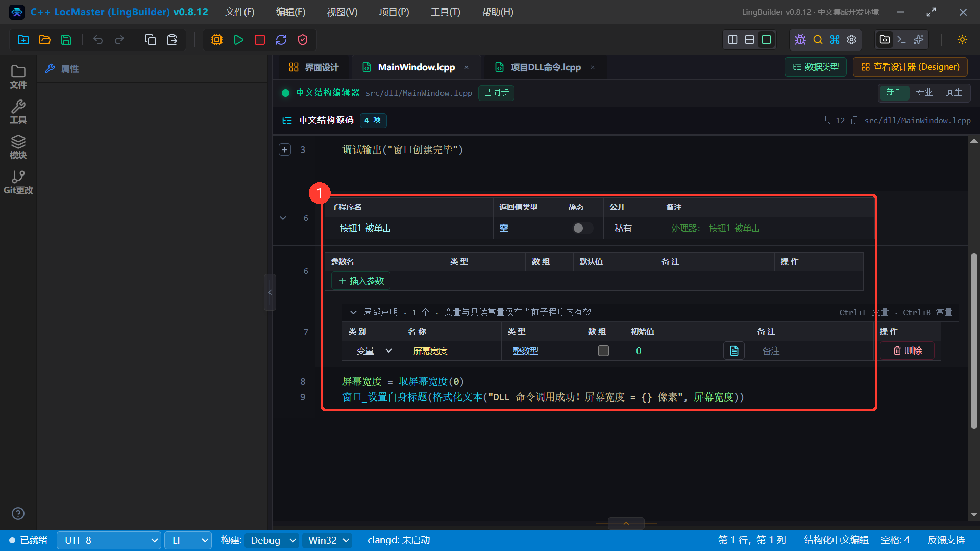The image size is (980, 551).
Task: Click the red 删除 button
Action: (908, 351)
